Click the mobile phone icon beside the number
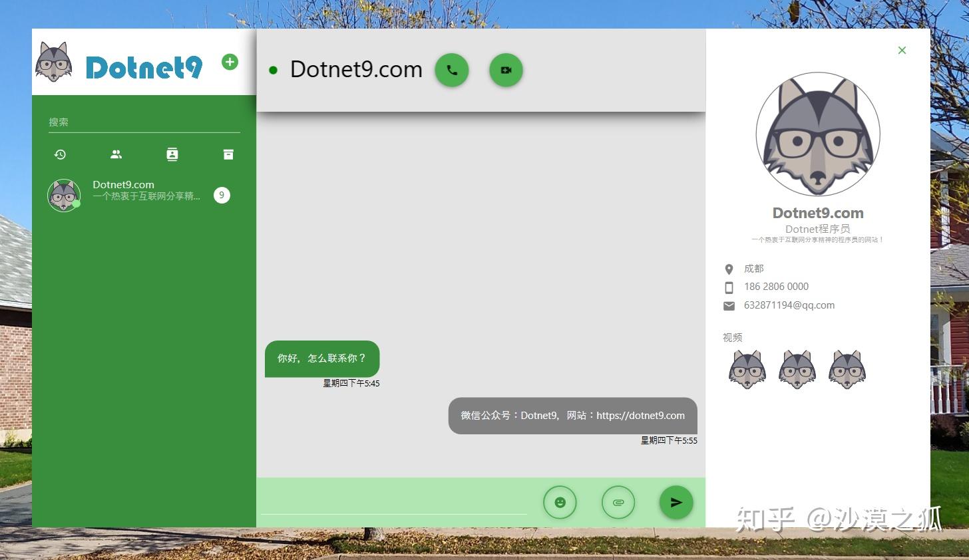 tap(729, 287)
